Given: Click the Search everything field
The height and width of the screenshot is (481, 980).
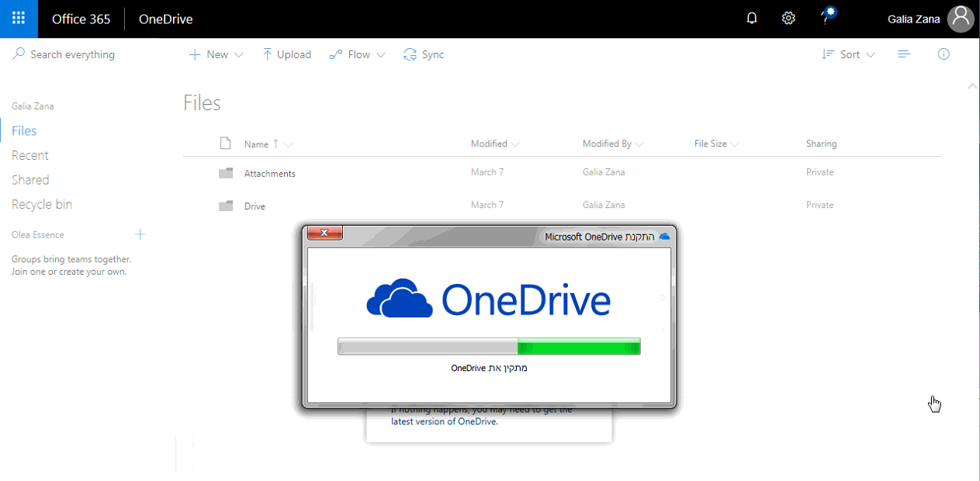Looking at the screenshot, I should [x=71, y=54].
